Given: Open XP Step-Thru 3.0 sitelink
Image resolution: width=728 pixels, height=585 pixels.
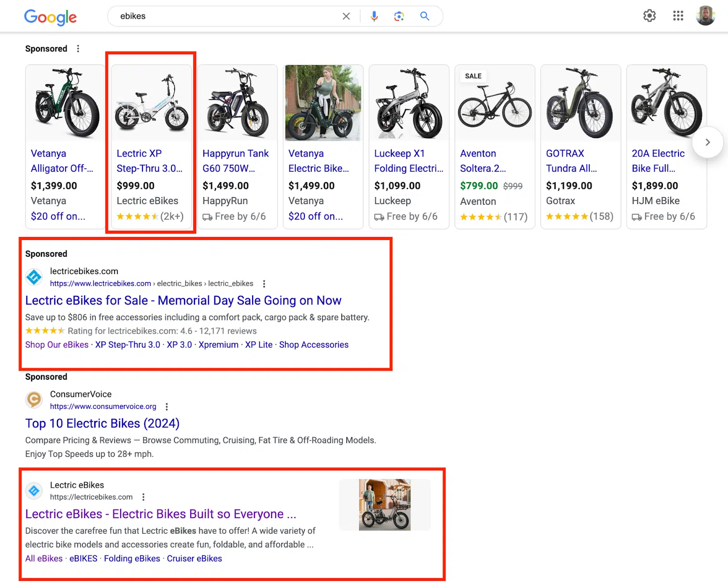Looking at the screenshot, I should tap(127, 345).
